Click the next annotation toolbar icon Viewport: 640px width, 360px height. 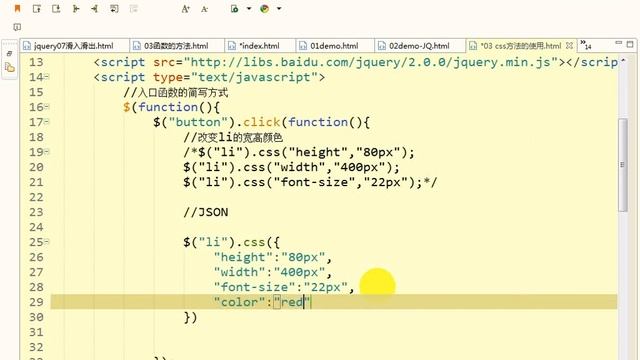pos(37,9)
